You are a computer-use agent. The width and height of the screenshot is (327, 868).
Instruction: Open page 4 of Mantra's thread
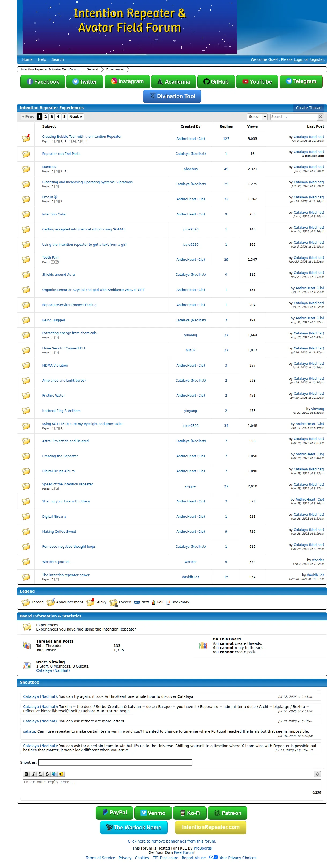click(x=65, y=172)
